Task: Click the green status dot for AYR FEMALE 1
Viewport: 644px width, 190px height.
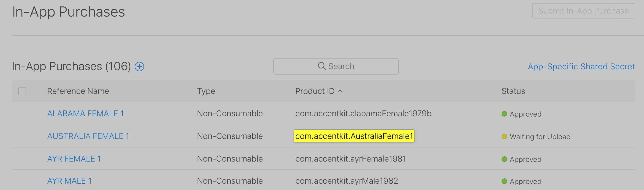Action: point(504,159)
